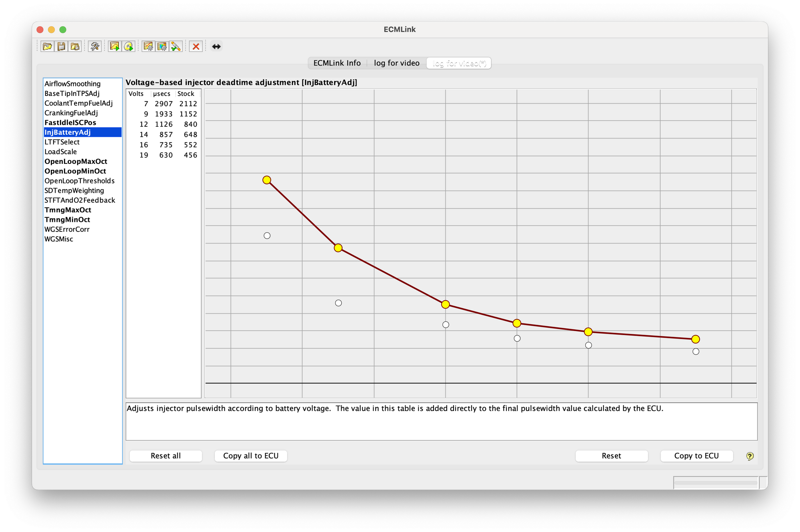This screenshot has height=532, width=800.
Task: Click the yellow help question mark icon
Action: (x=750, y=456)
